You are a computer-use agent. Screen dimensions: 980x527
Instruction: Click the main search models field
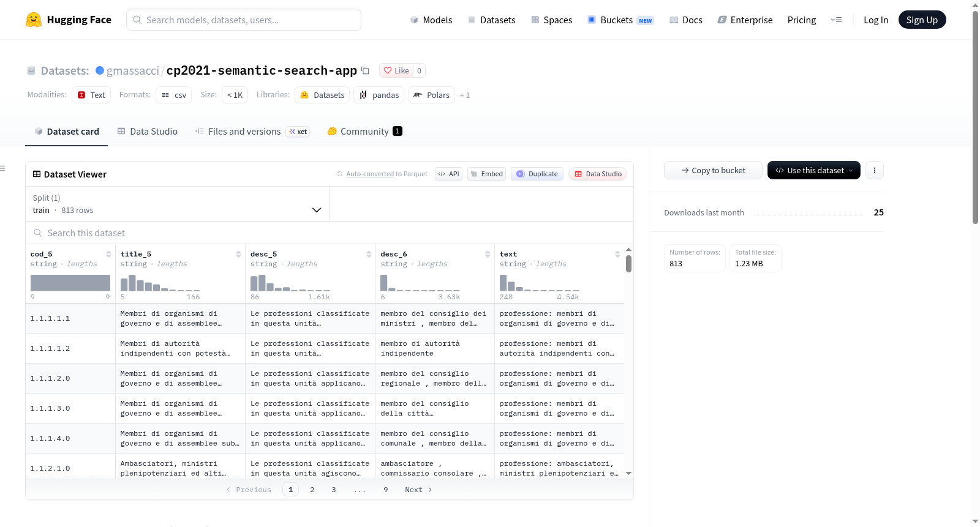click(x=244, y=20)
